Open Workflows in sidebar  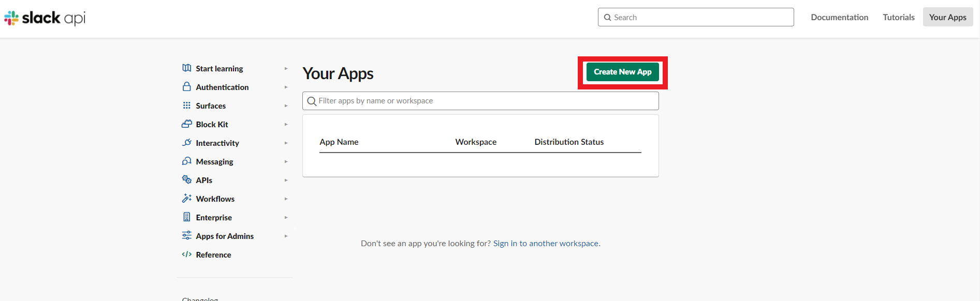pyautogui.click(x=215, y=199)
